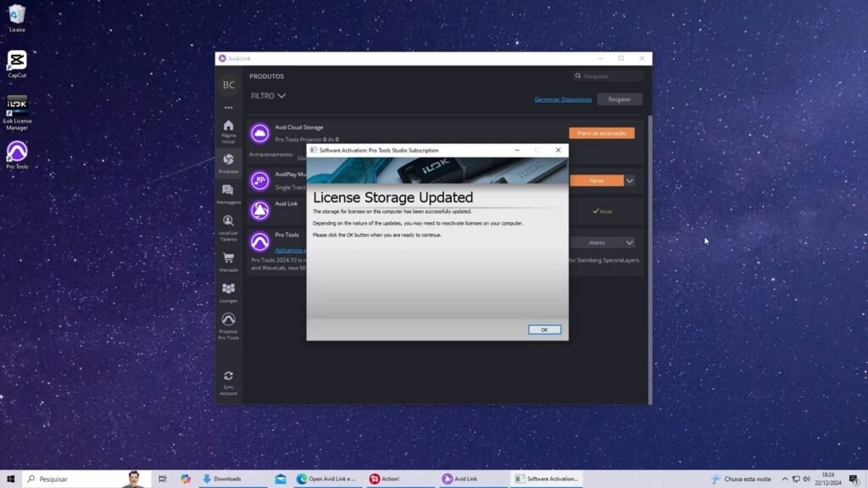Click the 'Avid Cloud Storage' product name
Screen dimensions: 868x488
(299, 127)
